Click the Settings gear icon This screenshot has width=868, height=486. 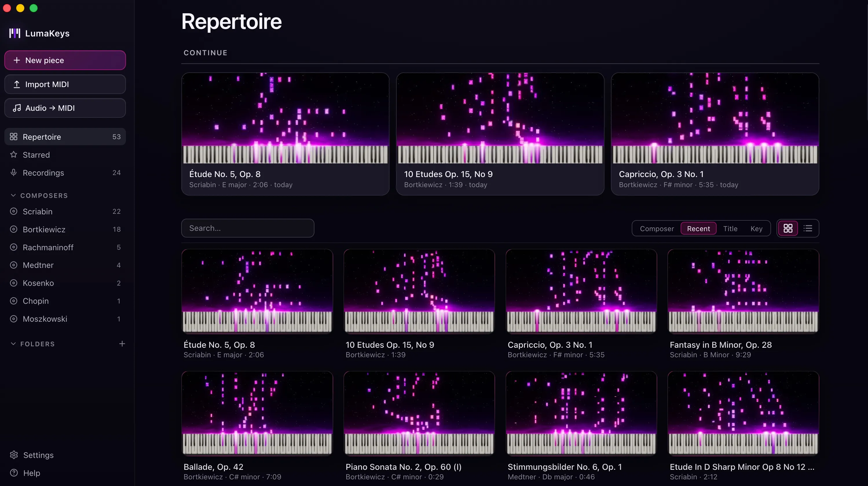14,455
